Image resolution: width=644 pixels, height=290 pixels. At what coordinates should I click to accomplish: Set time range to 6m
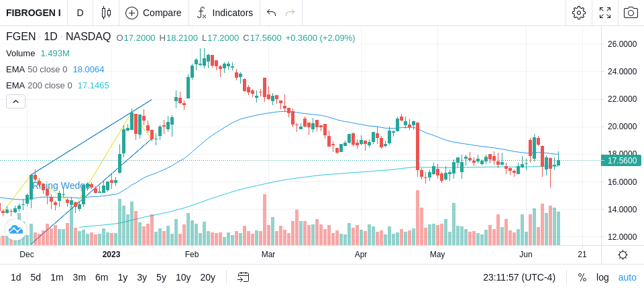pos(101,277)
